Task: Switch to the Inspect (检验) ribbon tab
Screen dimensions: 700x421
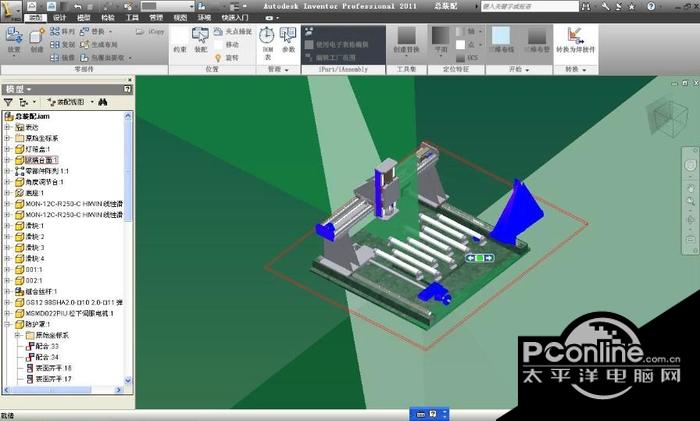Action: click(x=108, y=18)
